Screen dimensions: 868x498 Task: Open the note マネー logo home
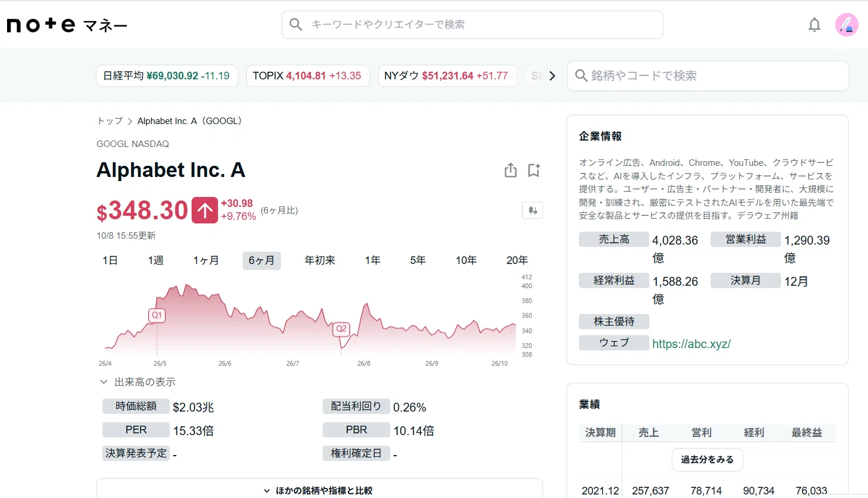click(x=67, y=25)
